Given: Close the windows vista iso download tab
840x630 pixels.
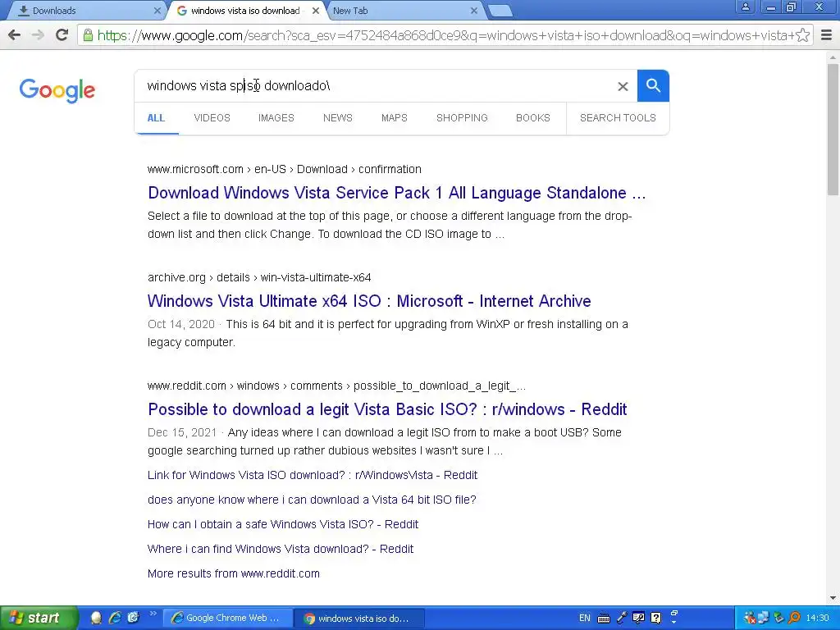Looking at the screenshot, I should pos(316,11).
